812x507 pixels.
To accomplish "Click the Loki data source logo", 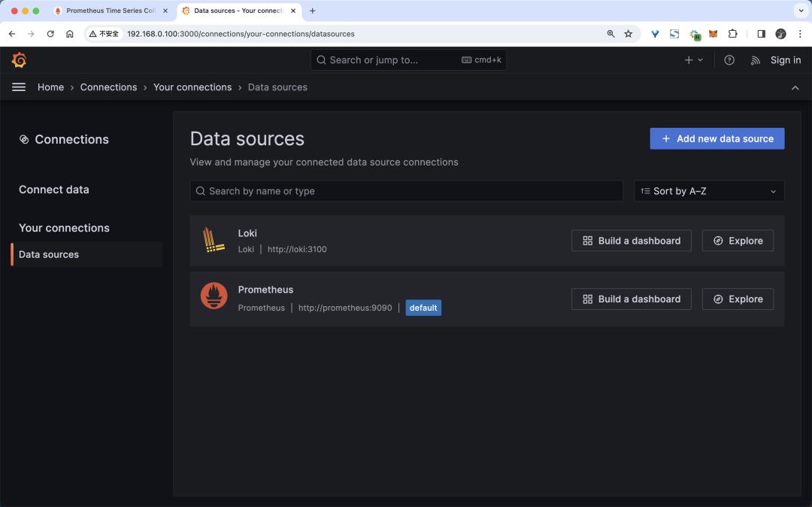I will (214, 240).
